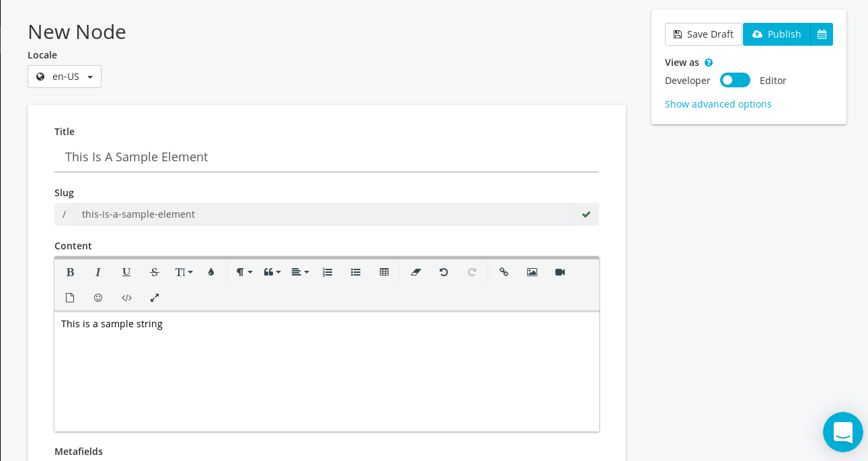Toggle bold formatting in the content editor
Image resolution: width=868 pixels, height=461 pixels.
pyautogui.click(x=70, y=272)
